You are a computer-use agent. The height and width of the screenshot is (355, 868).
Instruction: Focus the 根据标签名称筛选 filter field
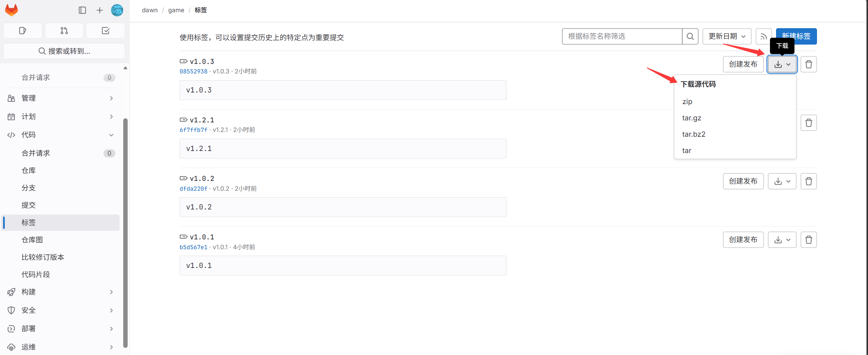(x=622, y=36)
